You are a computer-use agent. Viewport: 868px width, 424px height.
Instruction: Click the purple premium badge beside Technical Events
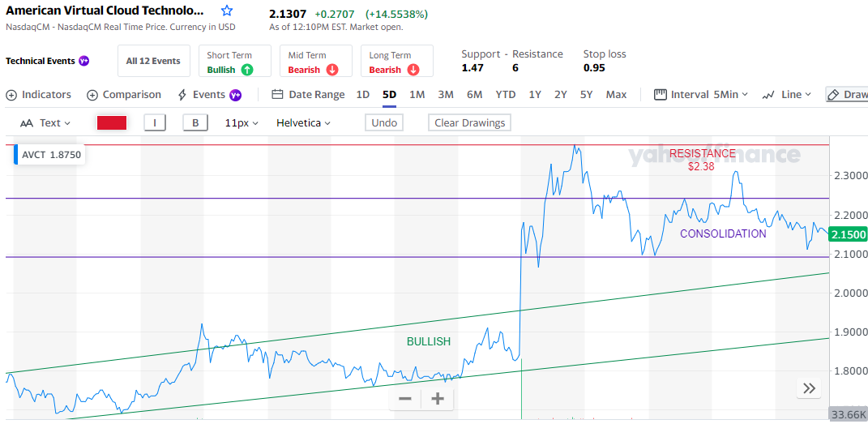pyautogui.click(x=84, y=61)
